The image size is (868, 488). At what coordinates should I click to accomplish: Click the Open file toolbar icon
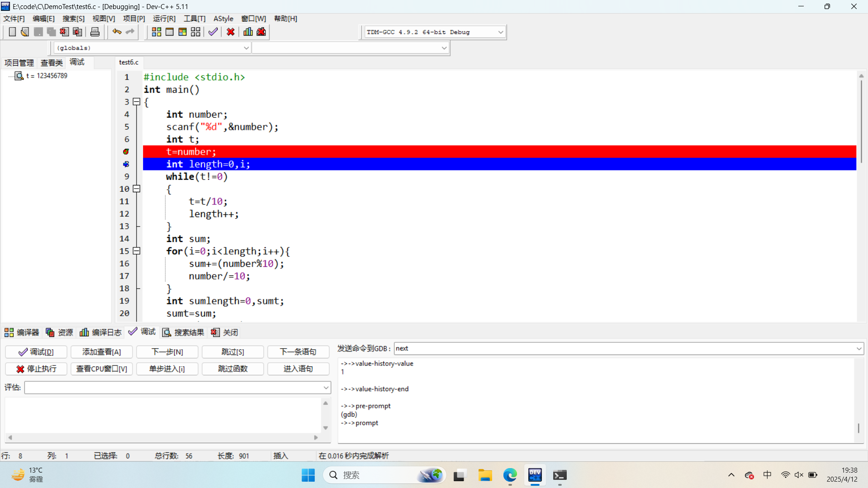coord(25,32)
